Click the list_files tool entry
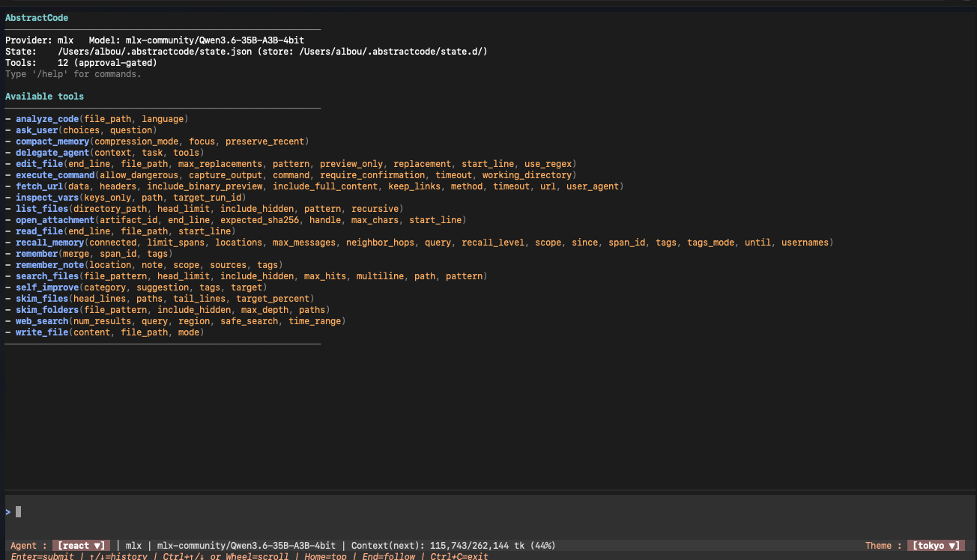 point(204,209)
